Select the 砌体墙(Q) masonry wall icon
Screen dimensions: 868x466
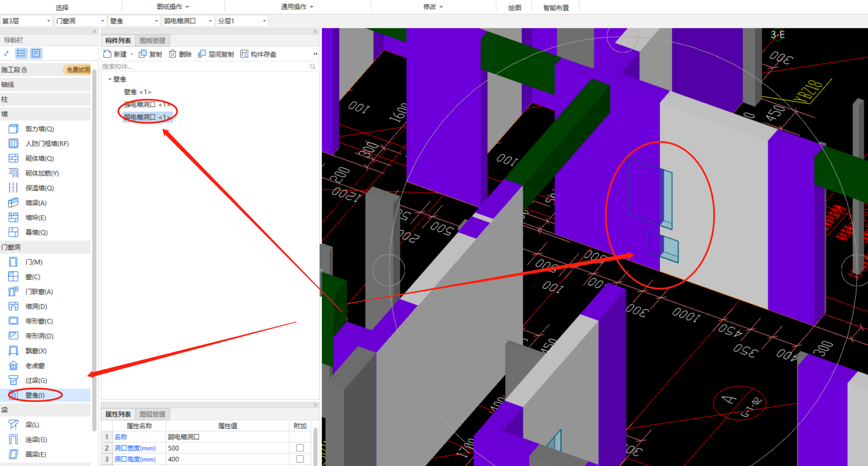click(14, 159)
